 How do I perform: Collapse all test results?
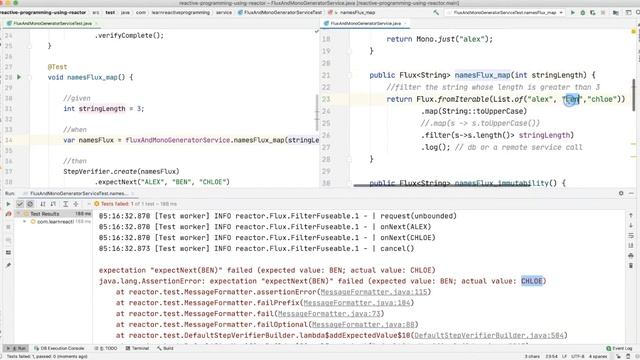coord(76,204)
